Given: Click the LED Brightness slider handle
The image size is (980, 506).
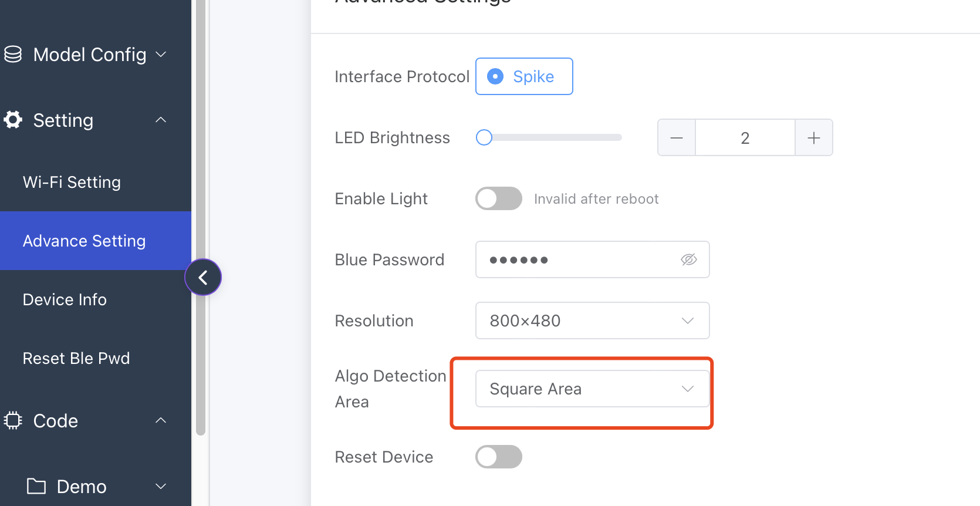Looking at the screenshot, I should (484, 137).
